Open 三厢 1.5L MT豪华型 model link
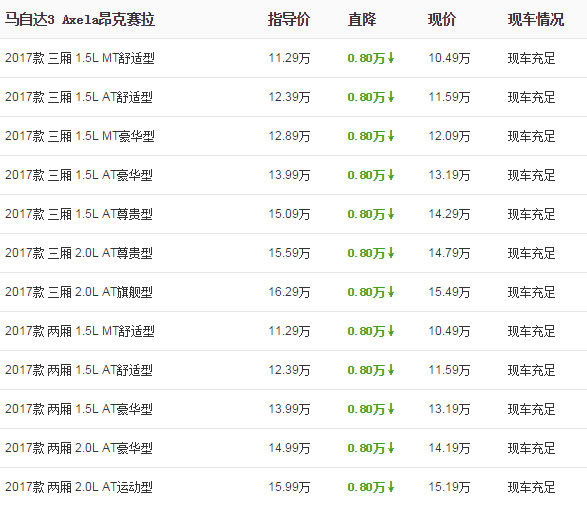The height and width of the screenshot is (506, 587). click(80, 136)
